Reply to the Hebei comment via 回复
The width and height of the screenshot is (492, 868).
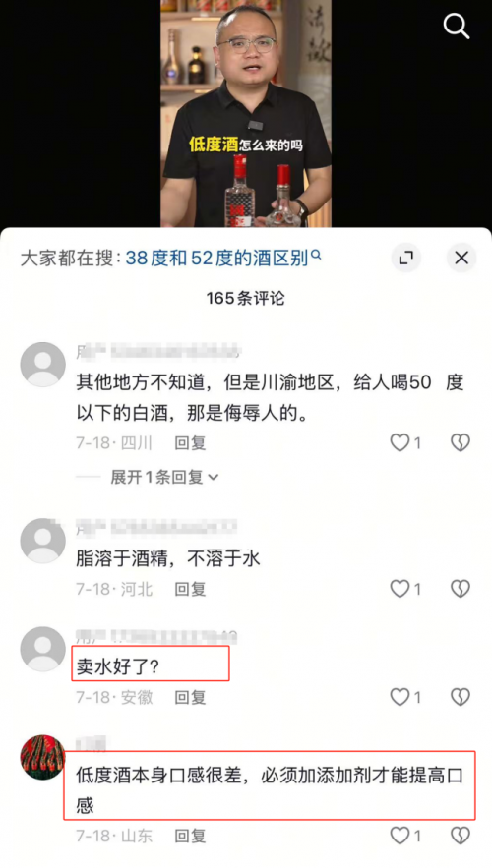(190, 589)
